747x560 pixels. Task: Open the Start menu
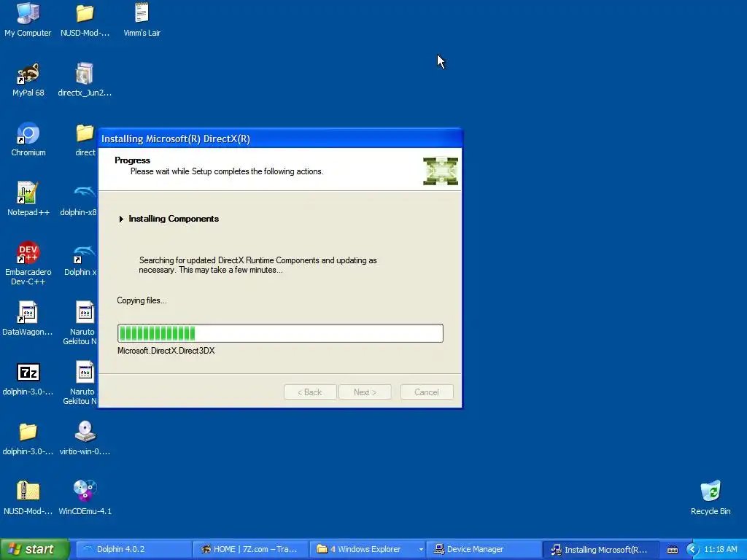coord(34,549)
